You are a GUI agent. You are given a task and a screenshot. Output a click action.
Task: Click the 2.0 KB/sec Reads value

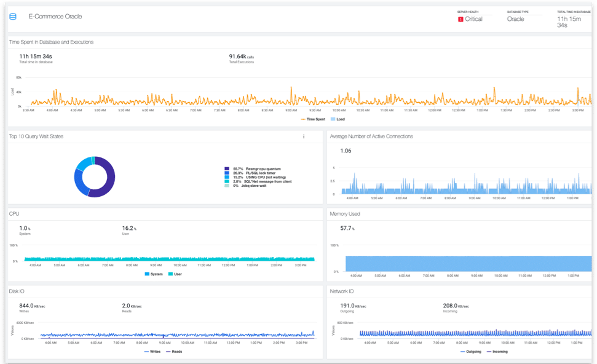(132, 306)
